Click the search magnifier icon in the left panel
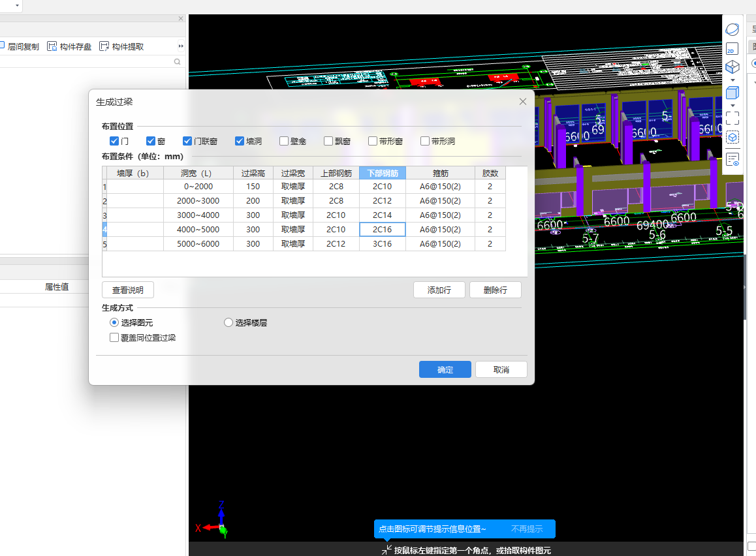This screenshot has width=756, height=556. (x=177, y=62)
